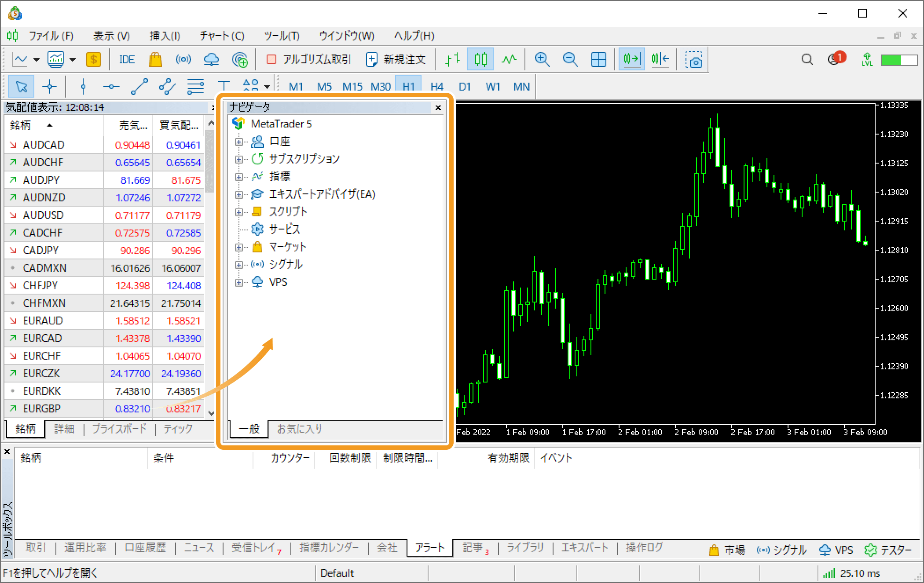
Task: Open Signals toolbar icon
Action: pyautogui.click(x=183, y=59)
